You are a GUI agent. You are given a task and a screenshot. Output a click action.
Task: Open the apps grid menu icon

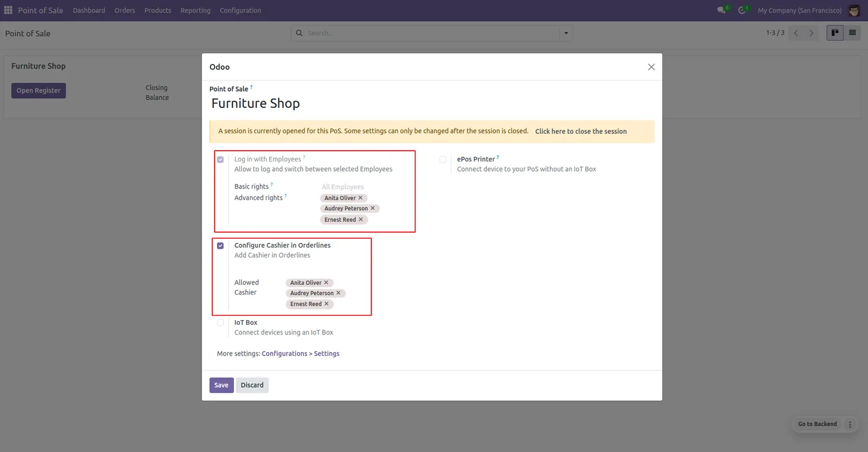(8, 10)
